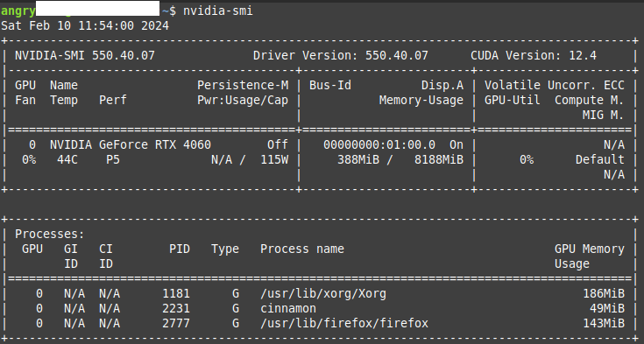Click the GPU-Util header
The height and width of the screenshot is (344, 644).
click(x=513, y=100)
